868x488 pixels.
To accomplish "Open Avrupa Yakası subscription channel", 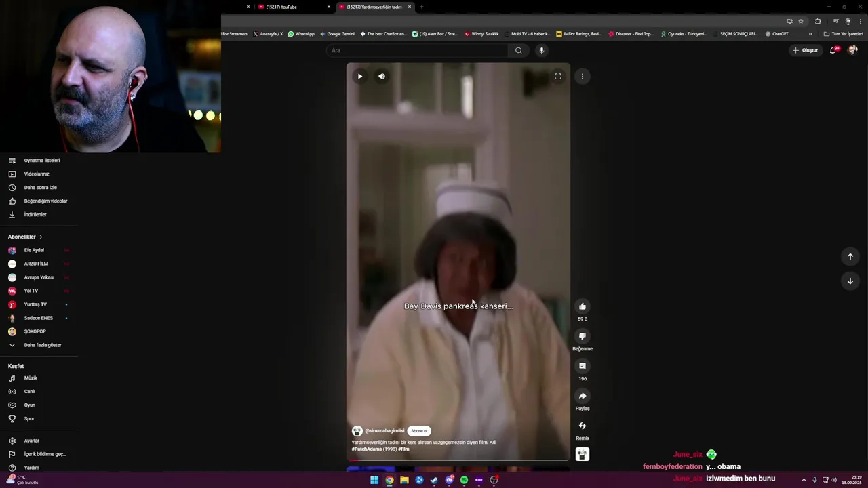I will [39, 277].
